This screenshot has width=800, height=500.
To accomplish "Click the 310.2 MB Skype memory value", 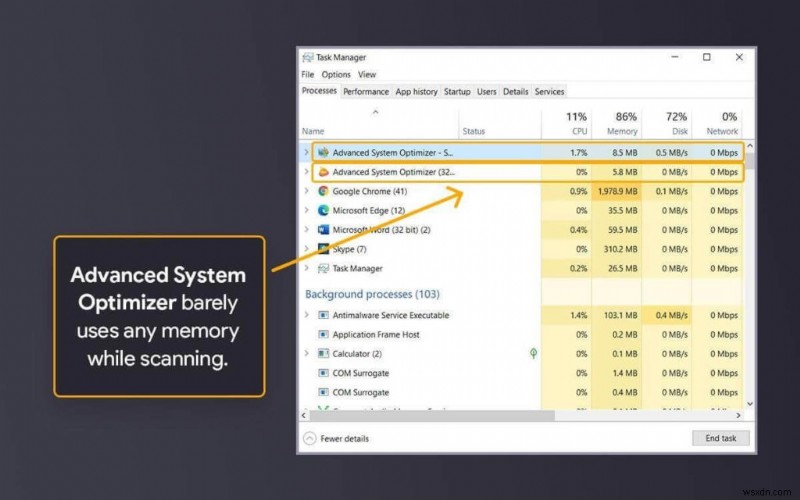I will point(622,249).
